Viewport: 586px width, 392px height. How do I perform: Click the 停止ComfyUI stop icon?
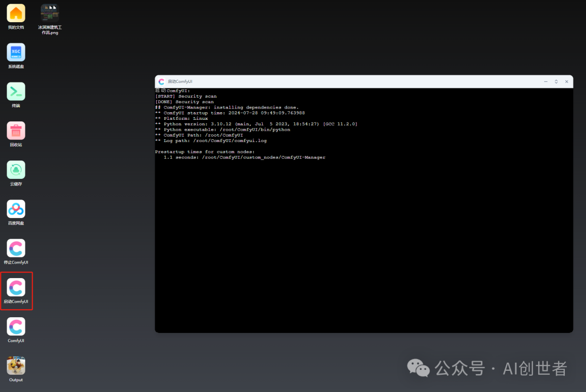tap(16, 248)
